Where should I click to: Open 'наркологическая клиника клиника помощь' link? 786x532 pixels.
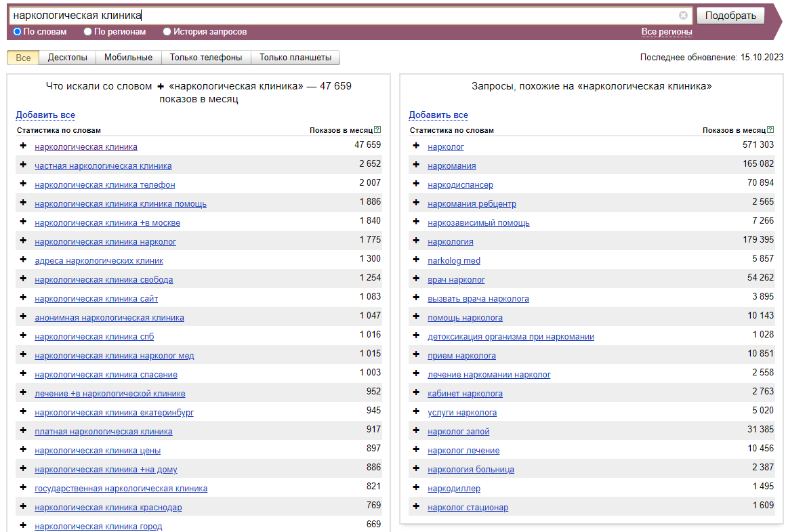coord(121,204)
